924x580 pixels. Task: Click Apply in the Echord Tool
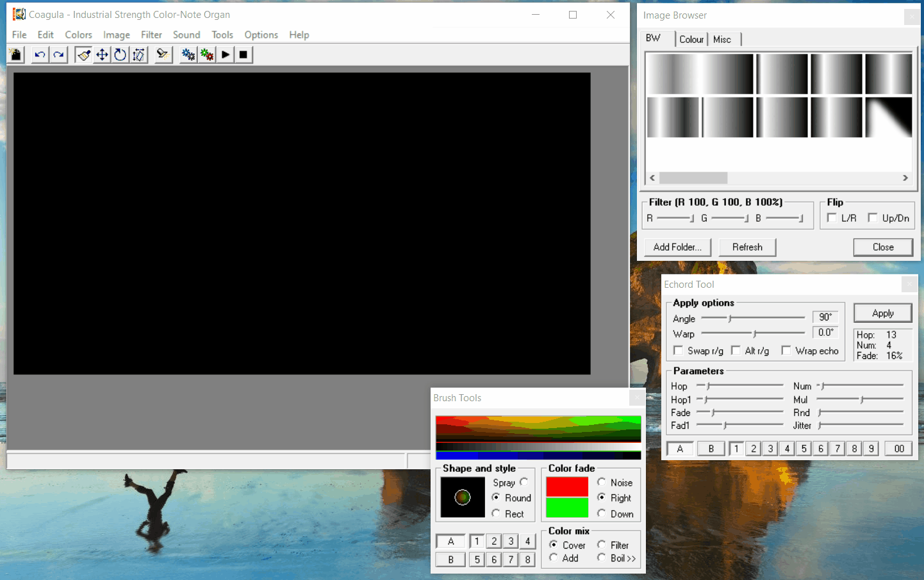pos(883,313)
